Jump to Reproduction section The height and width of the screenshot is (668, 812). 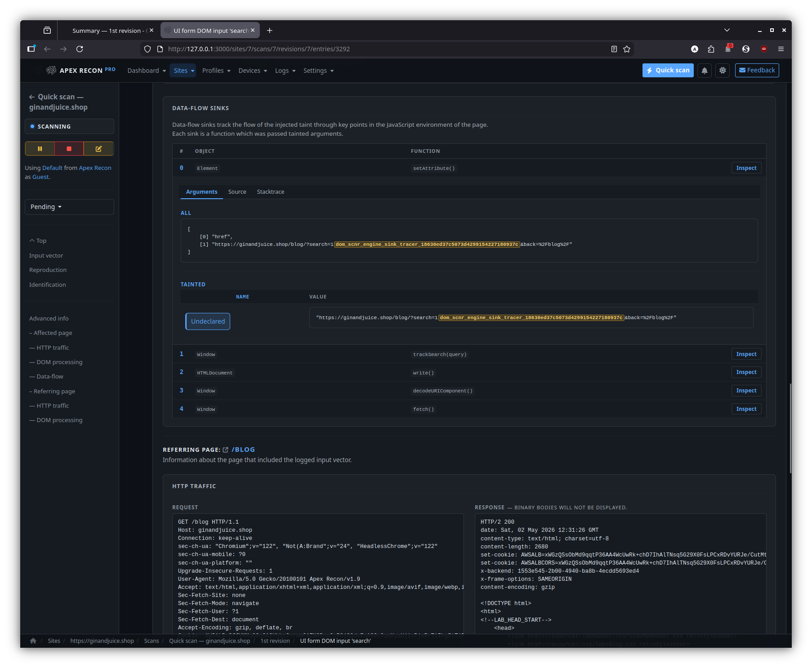[x=48, y=270]
